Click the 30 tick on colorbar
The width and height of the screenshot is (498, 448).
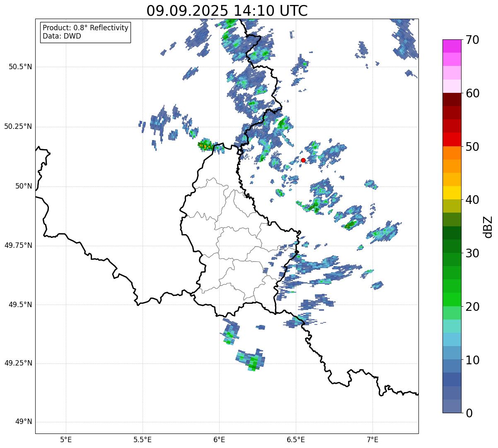[x=472, y=253]
